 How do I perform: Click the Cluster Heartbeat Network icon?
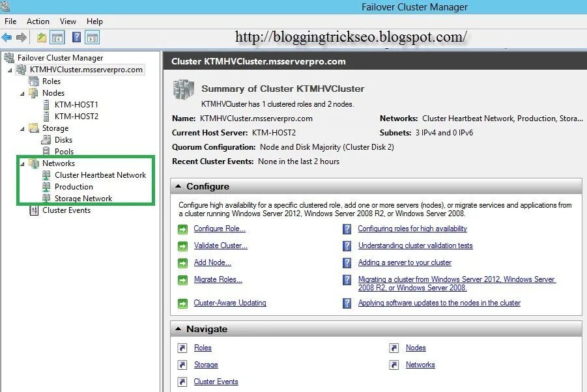[46, 175]
